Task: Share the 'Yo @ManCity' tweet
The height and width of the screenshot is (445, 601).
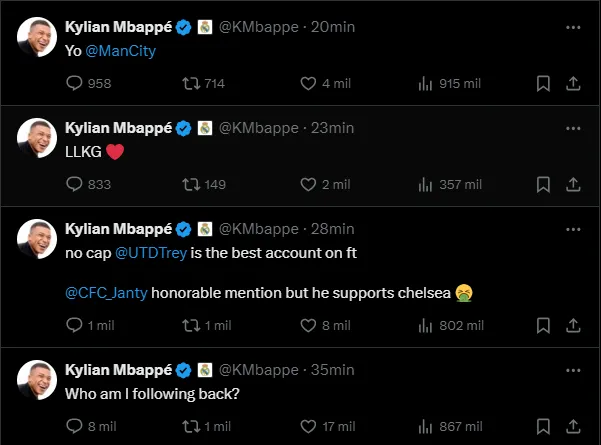Action: pos(573,84)
